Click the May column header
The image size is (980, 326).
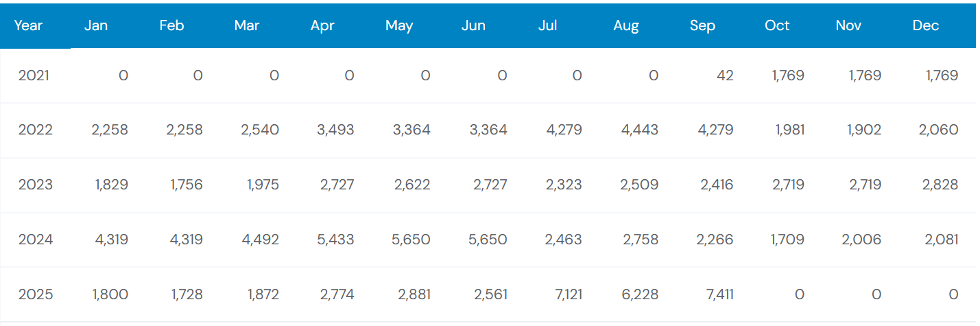click(x=399, y=25)
